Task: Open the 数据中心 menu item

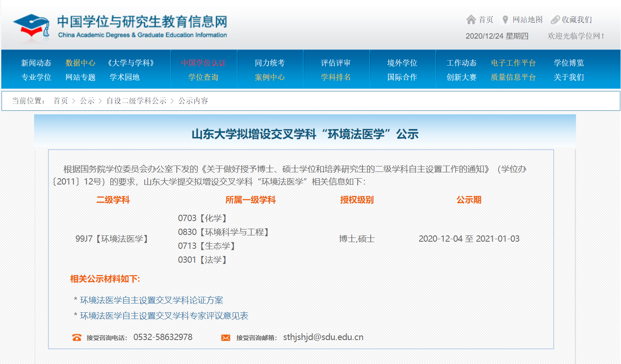Action: click(80, 63)
